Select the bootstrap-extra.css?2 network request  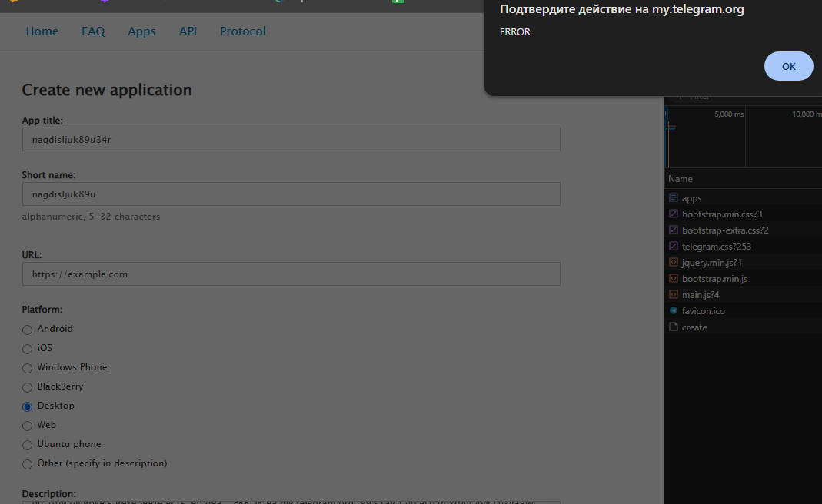(x=743, y=230)
